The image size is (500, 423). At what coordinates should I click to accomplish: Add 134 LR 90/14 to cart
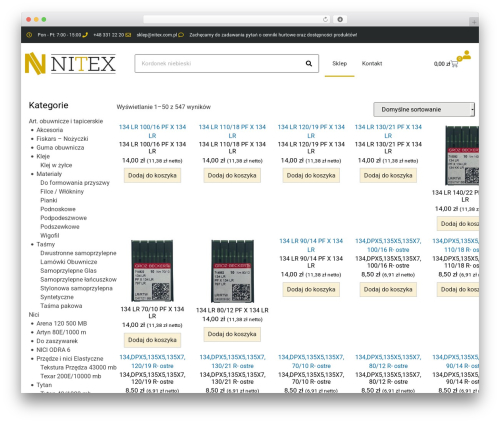coord(311,289)
